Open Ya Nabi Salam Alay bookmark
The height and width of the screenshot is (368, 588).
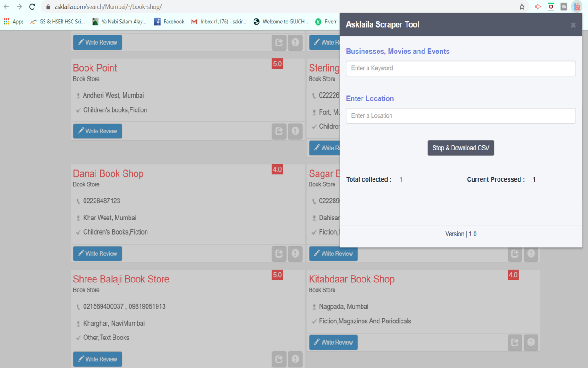tap(119, 22)
